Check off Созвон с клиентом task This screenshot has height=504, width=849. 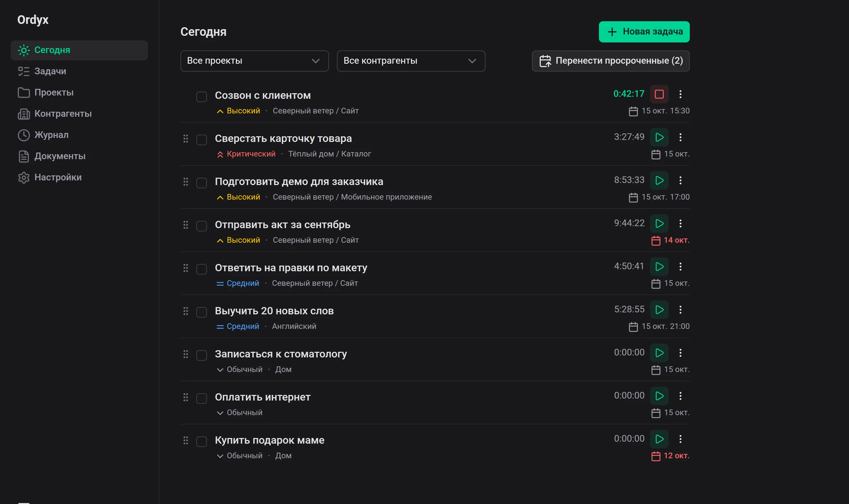[x=201, y=97]
